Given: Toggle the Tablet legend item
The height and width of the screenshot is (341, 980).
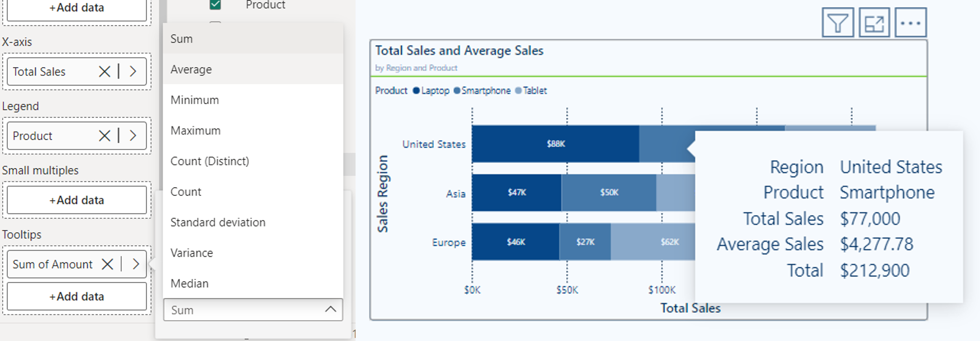Looking at the screenshot, I should pos(532,90).
